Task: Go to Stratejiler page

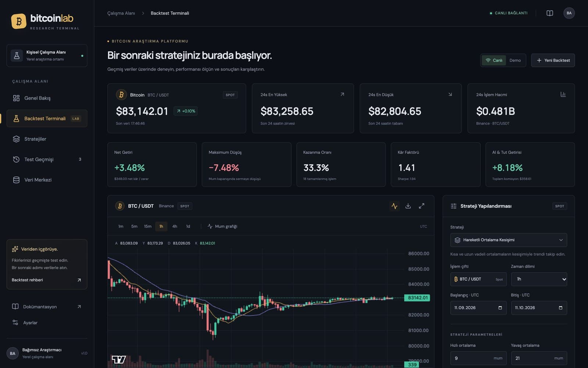Action: click(x=47, y=139)
